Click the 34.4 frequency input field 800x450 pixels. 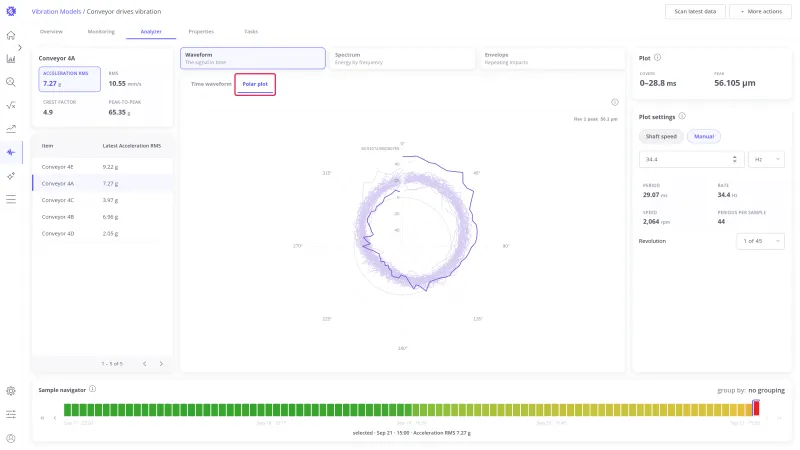click(691, 159)
